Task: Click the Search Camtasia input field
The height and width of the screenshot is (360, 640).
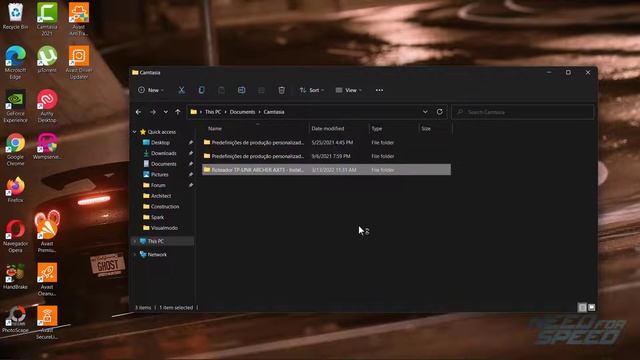Action: (523, 112)
